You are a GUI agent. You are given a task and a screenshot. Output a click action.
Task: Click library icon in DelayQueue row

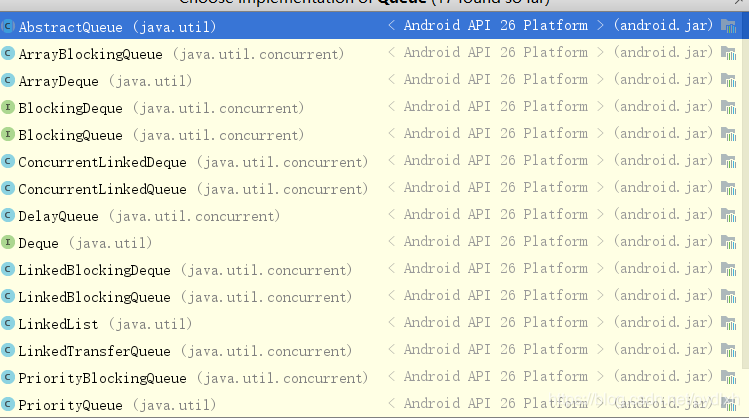[728, 215]
